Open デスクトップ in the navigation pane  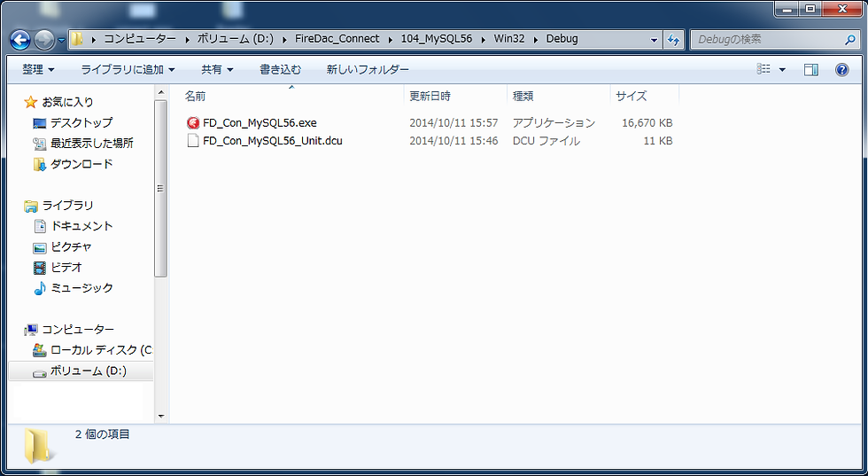click(81, 122)
